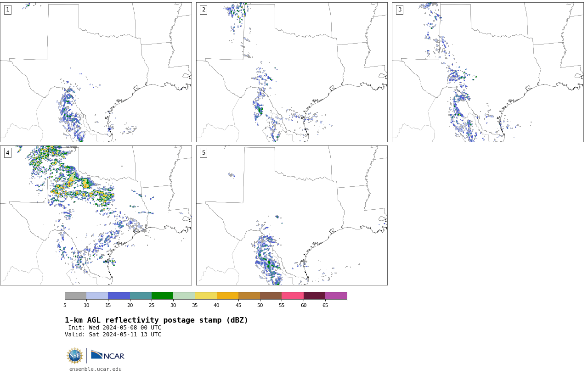Select the teal 20-25 dBZ swatch
The image size is (588, 374).
point(141,296)
